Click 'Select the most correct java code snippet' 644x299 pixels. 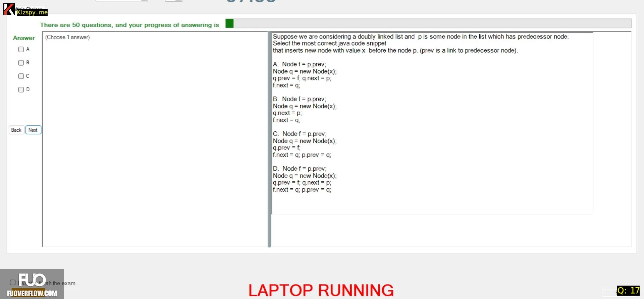329,43
